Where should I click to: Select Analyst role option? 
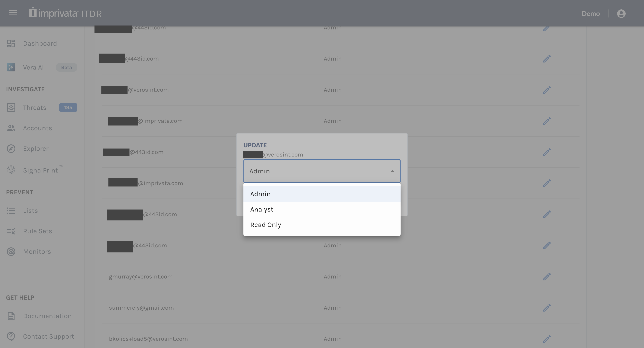pos(262,209)
